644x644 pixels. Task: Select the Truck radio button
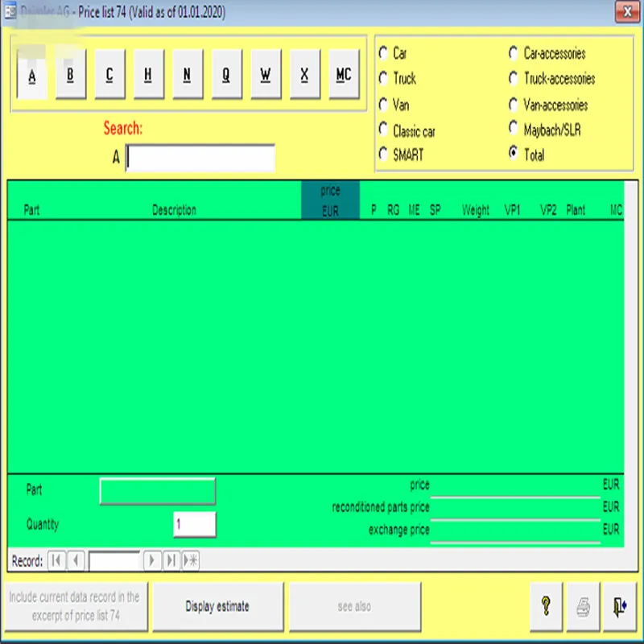point(383,77)
